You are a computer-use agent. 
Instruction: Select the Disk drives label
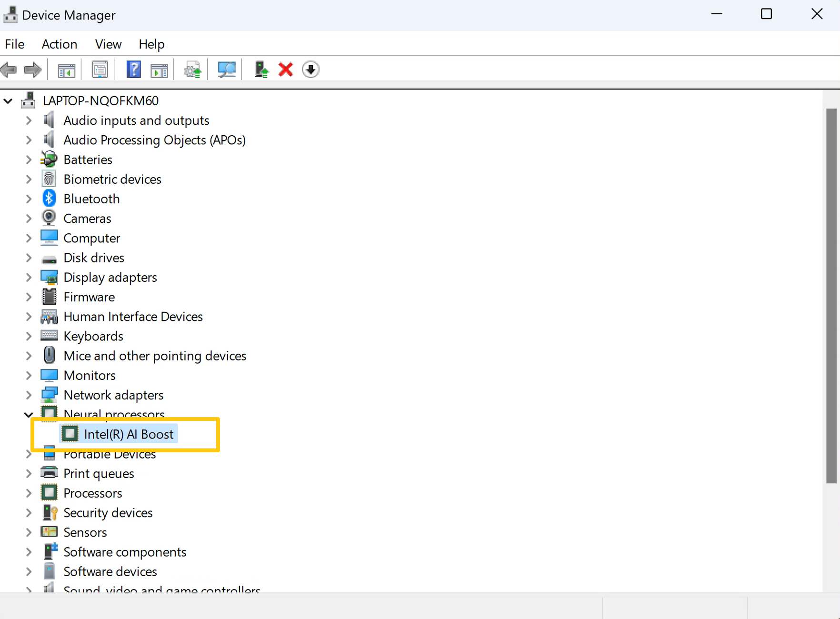[94, 257]
